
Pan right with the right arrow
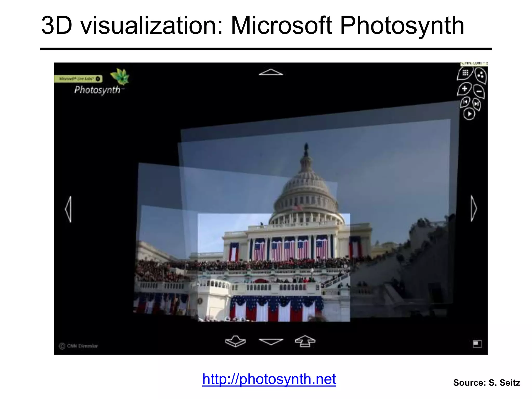(x=474, y=209)
